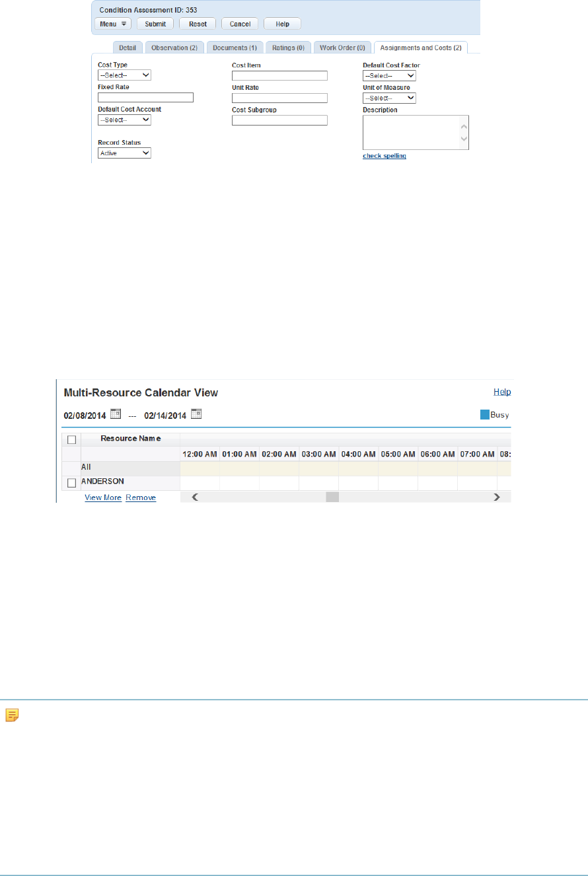Screen dimensions: 588x876
Task: Click the calendar scrollbar right arrow
Action: point(497,497)
